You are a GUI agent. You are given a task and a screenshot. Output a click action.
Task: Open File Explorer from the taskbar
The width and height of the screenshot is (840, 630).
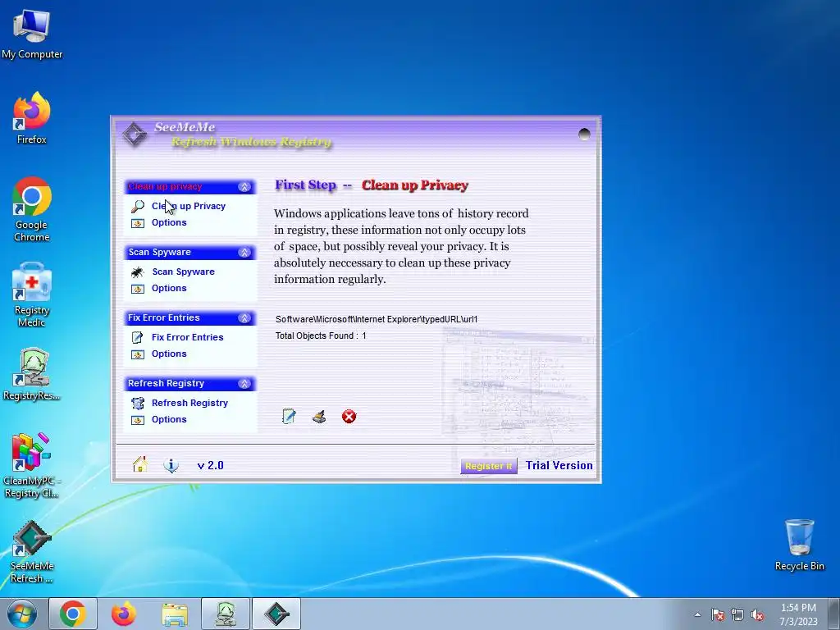(175, 614)
